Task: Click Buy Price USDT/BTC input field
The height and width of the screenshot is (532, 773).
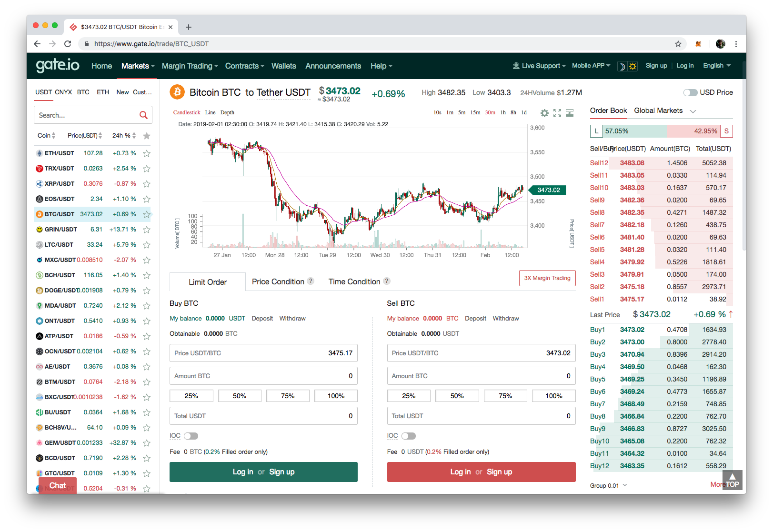Action: tap(263, 353)
